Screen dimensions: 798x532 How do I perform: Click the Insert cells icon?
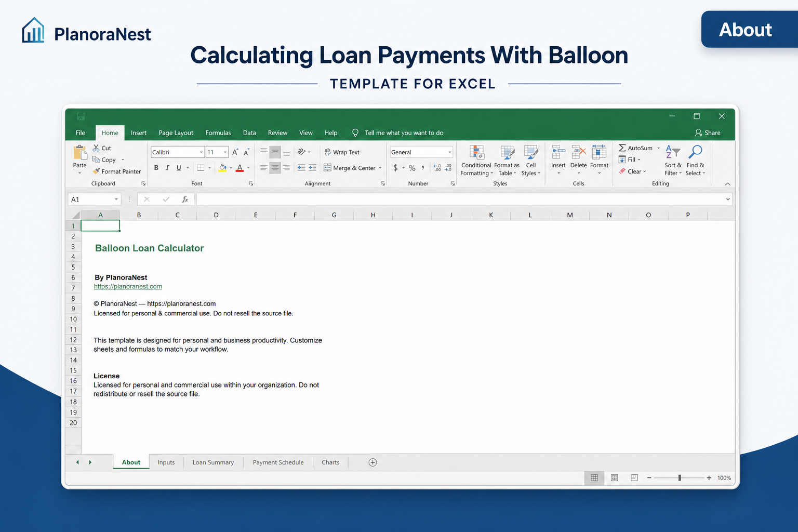click(558, 152)
